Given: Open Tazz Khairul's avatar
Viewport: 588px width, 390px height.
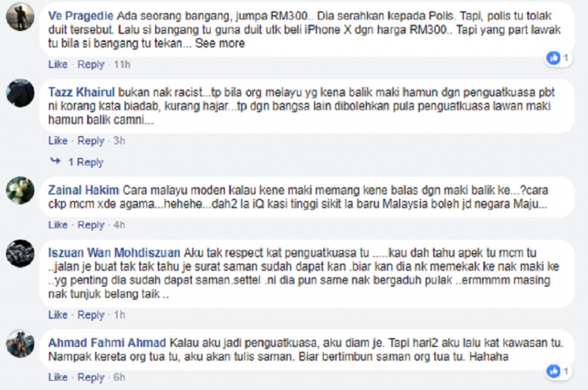Looking at the screenshot, I should [x=20, y=93].
